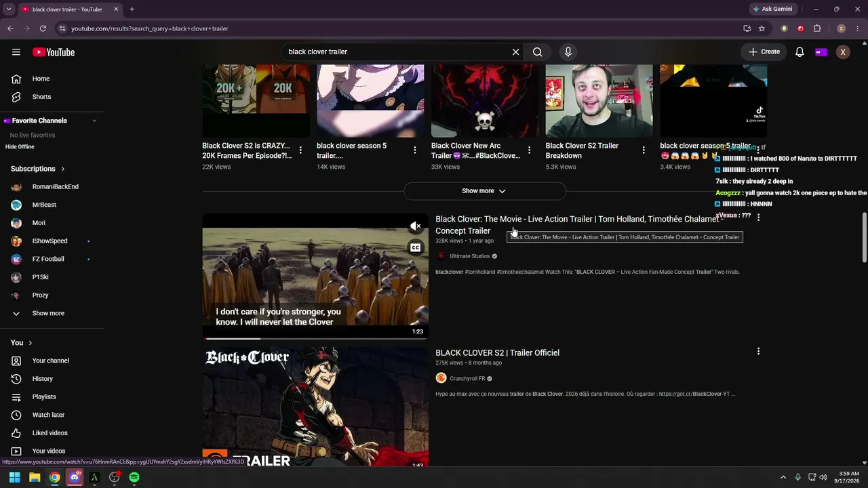Bookmark this page with the star
Screen dimensions: 868x488
pos(762,28)
